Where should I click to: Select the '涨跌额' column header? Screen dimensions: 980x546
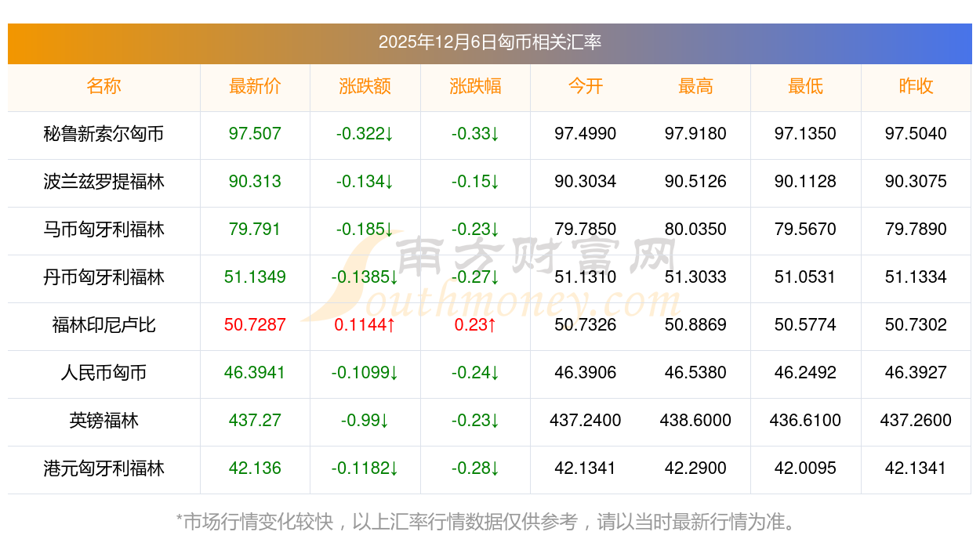pos(365,86)
